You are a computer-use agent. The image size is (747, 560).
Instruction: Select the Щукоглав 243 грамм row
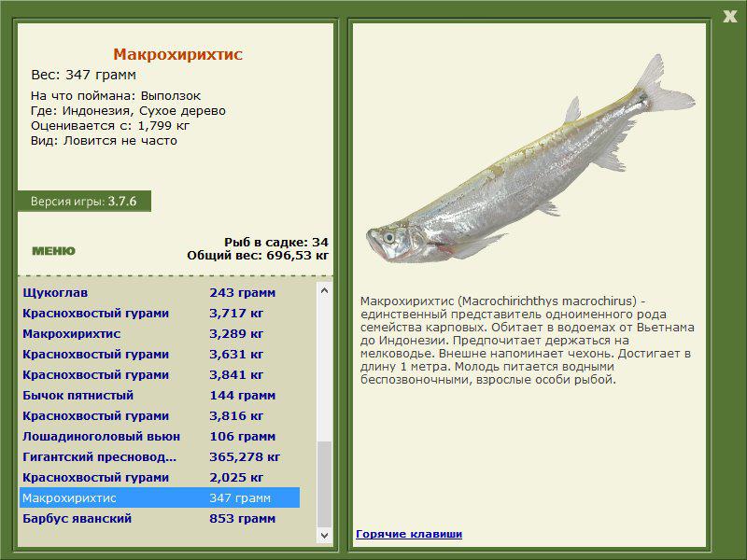160,293
